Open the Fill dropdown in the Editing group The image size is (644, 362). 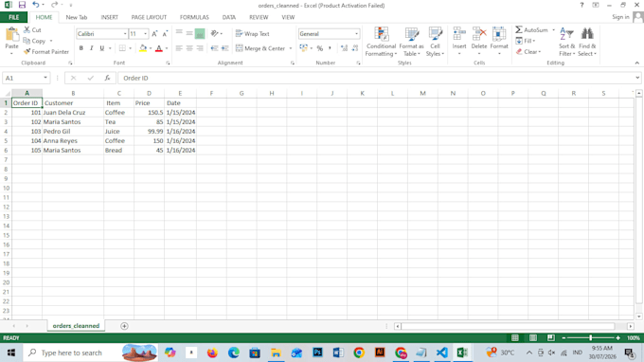point(526,41)
